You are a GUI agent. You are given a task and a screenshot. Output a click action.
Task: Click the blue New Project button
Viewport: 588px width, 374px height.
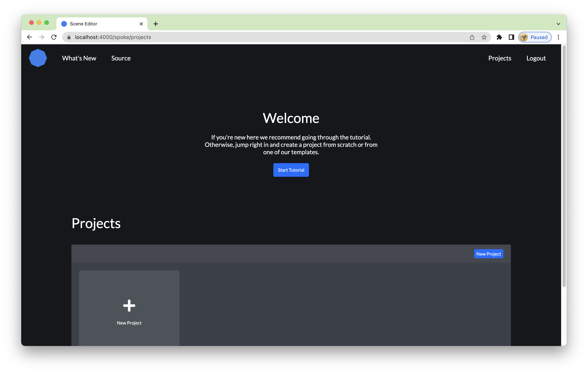coord(488,254)
